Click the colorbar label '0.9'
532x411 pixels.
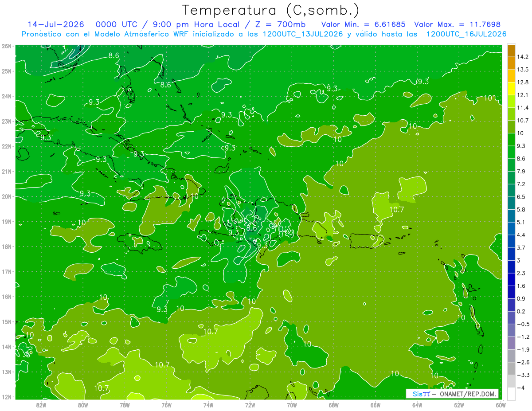tap(521, 298)
